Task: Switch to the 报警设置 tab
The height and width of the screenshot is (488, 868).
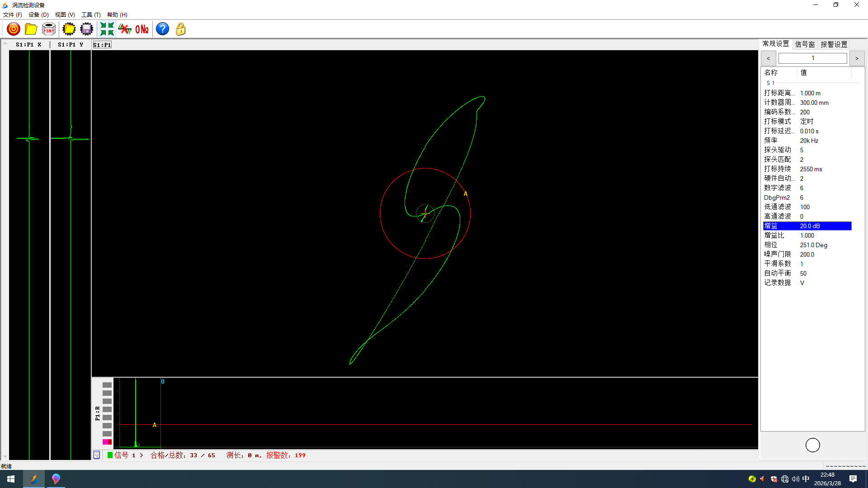Action: point(834,44)
